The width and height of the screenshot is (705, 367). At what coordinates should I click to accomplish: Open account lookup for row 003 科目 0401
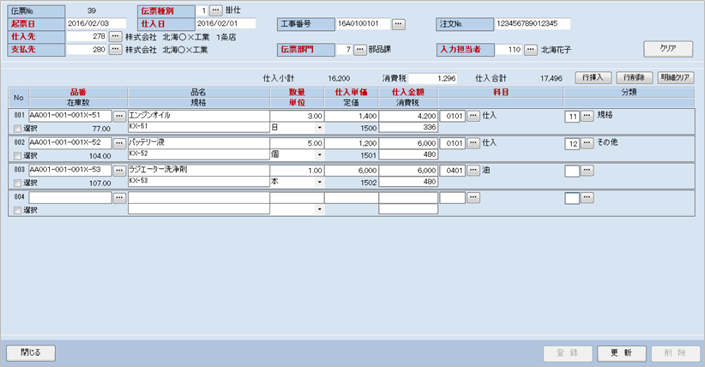[x=473, y=170]
